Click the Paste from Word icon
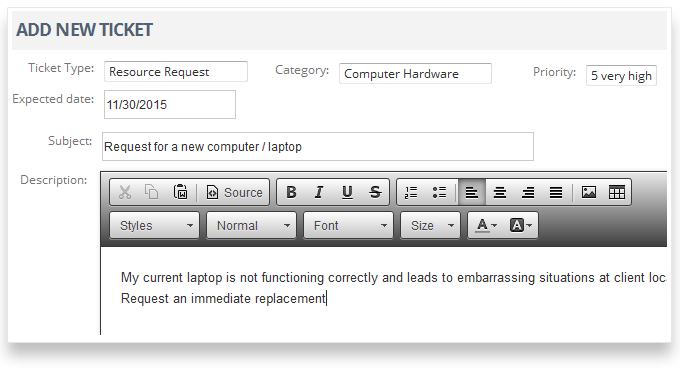The width and height of the screenshot is (680, 368). click(x=180, y=192)
